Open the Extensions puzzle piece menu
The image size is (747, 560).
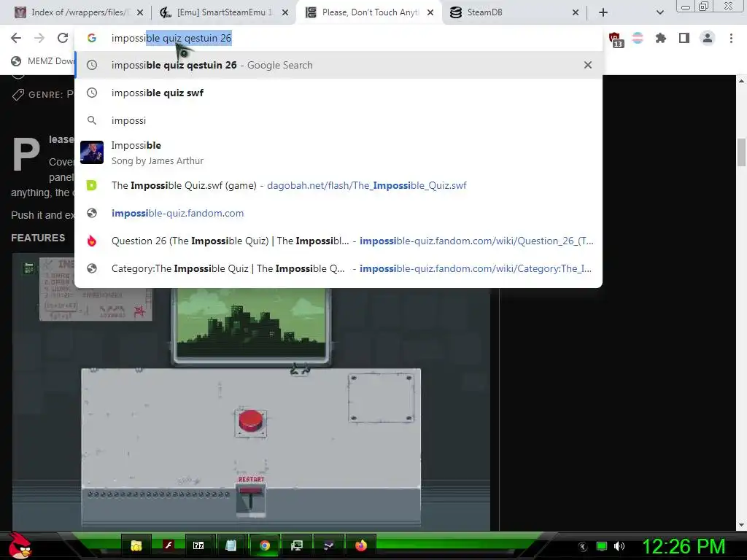(x=661, y=38)
